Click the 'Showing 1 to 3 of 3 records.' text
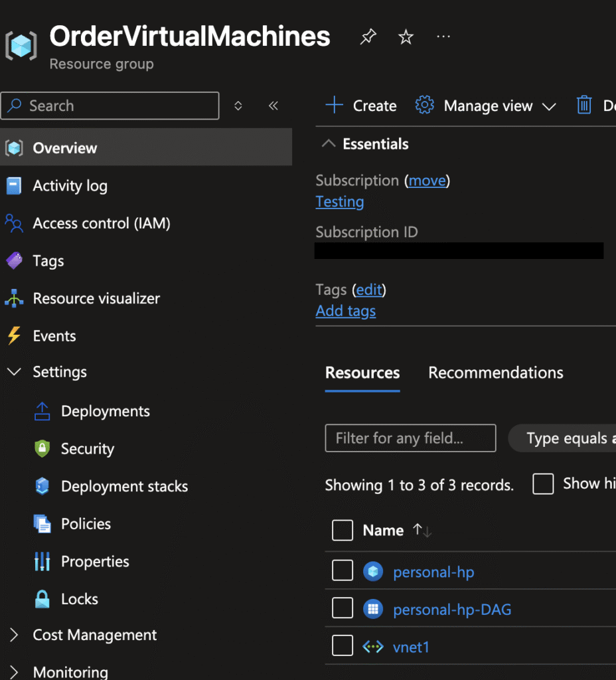This screenshot has height=680, width=616. click(420, 485)
